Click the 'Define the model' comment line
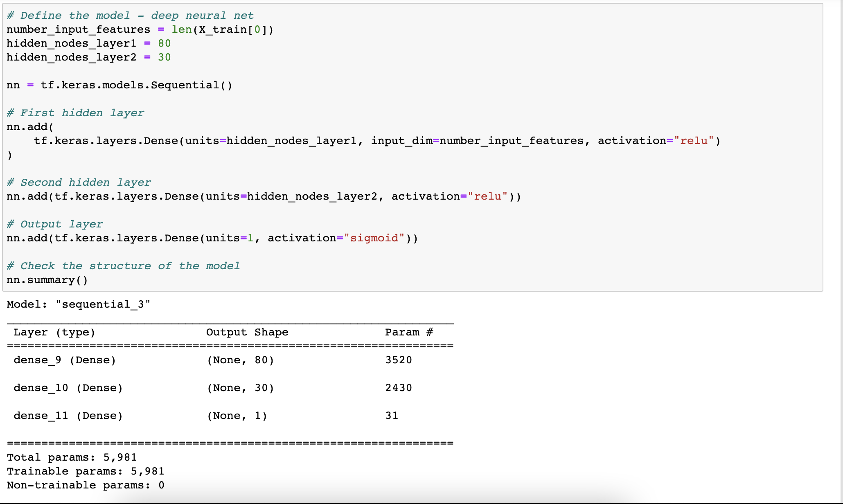The image size is (843, 504). [x=130, y=16]
